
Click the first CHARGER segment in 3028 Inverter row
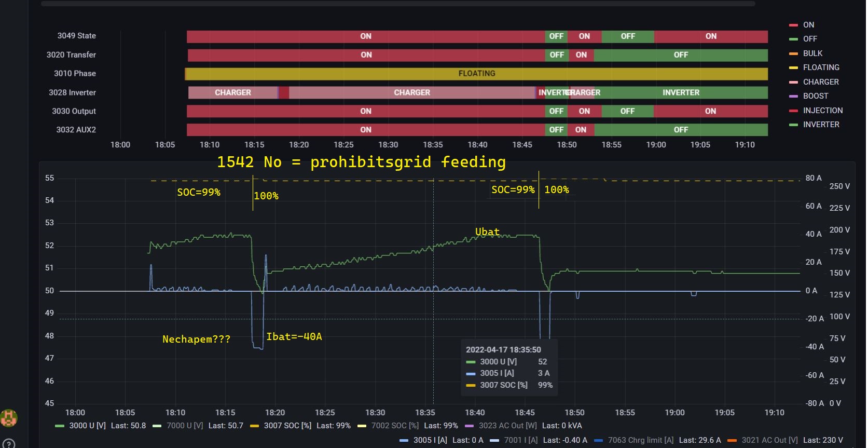tap(232, 92)
